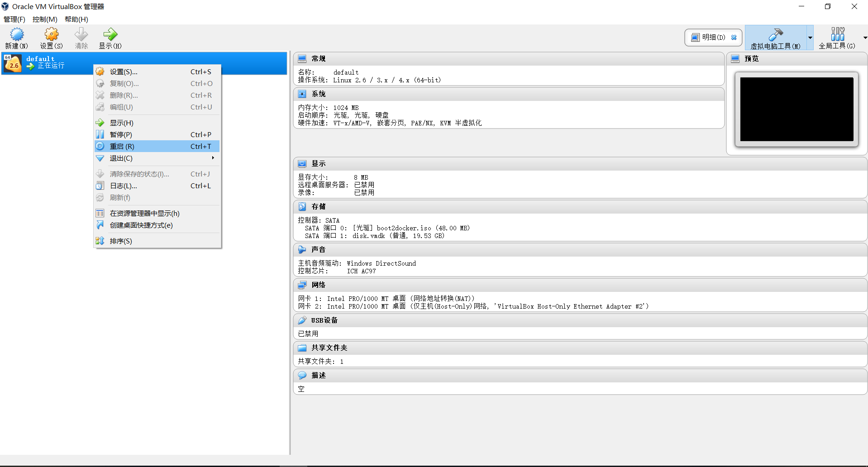Image resolution: width=868 pixels, height=467 pixels.
Task: Select the default virtual machine entry
Action: pos(144,63)
